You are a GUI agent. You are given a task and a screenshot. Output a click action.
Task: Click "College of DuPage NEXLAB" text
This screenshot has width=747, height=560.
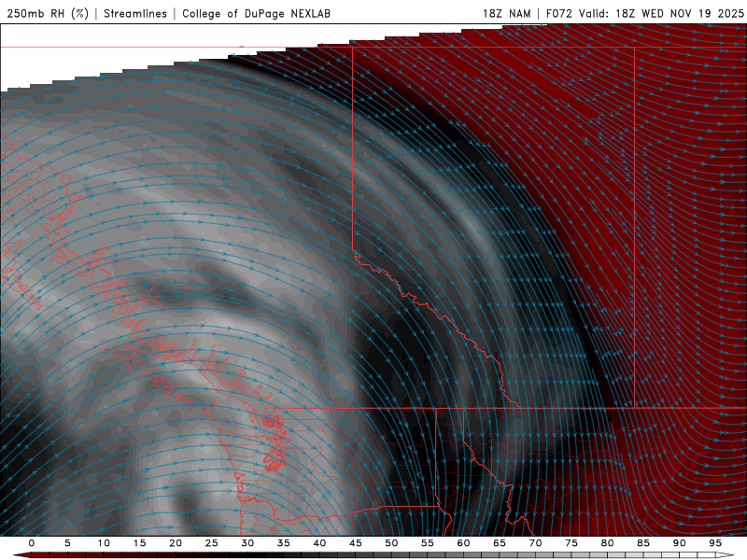point(256,13)
